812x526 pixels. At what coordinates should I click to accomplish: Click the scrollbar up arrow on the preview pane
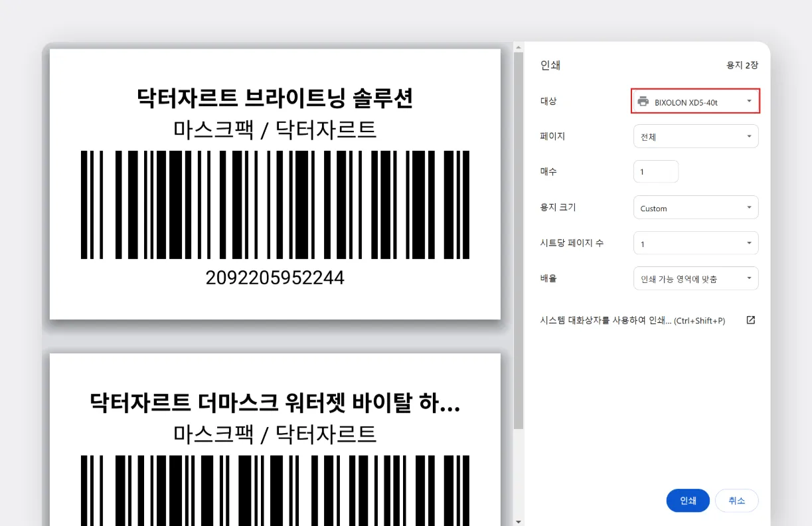(x=519, y=46)
